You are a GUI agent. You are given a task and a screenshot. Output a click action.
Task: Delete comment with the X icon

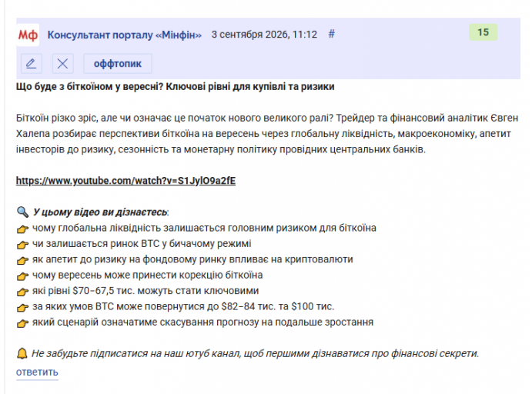click(x=63, y=63)
